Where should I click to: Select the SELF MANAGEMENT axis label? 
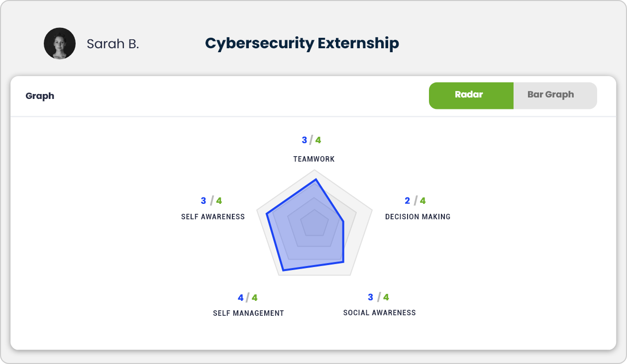point(248,313)
